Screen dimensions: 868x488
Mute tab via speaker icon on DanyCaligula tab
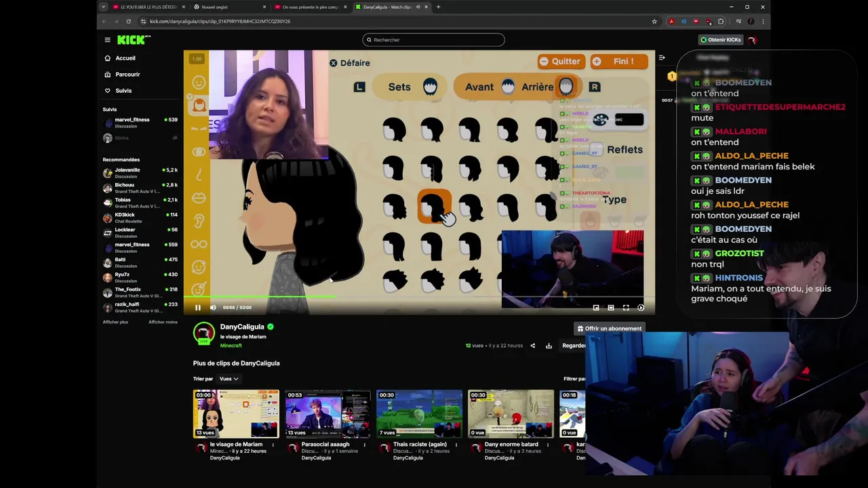pyautogui.click(x=418, y=7)
